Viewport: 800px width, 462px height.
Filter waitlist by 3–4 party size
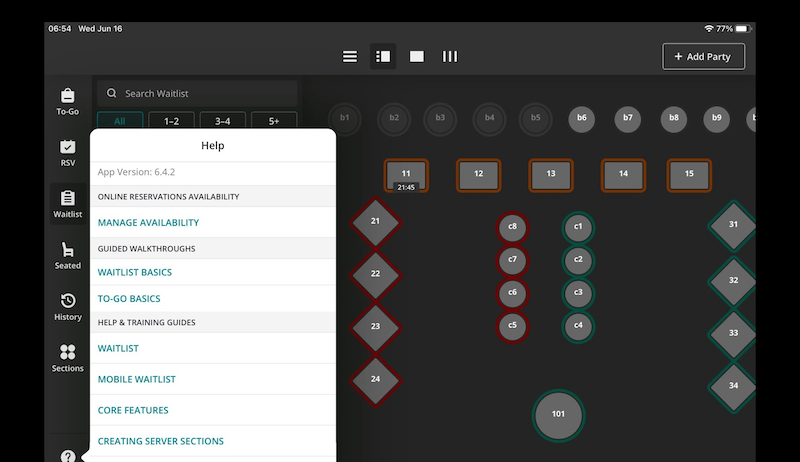(x=222, y=121)
